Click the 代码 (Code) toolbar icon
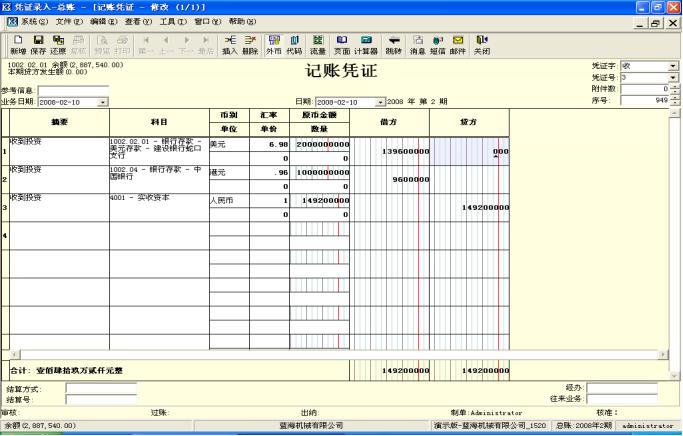The height and width of the screenshot is (436, 683). point(294,45)
